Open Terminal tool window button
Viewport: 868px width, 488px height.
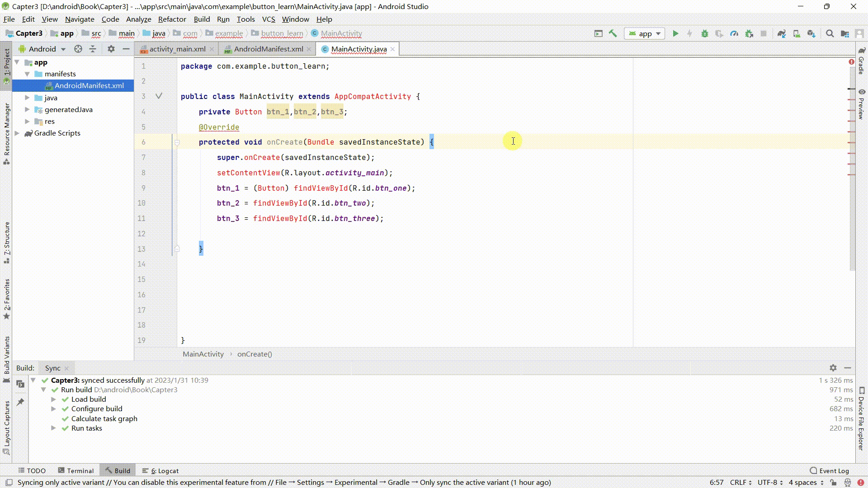coord(75,470)
